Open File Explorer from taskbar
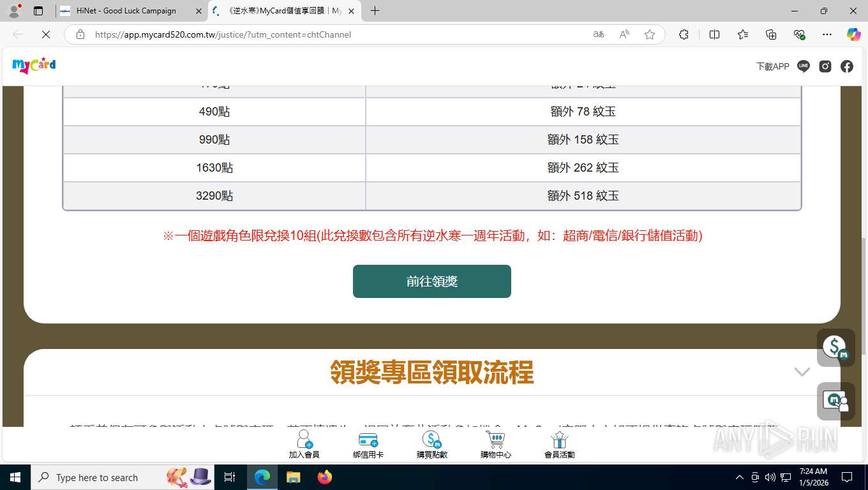The width and height of the screenshot is (868, 490). tap(293, 477)
